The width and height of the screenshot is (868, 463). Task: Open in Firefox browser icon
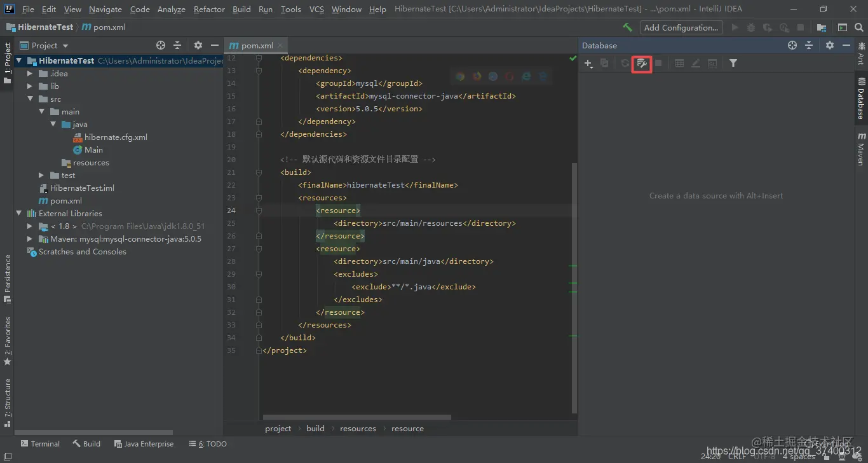point(477,76)
